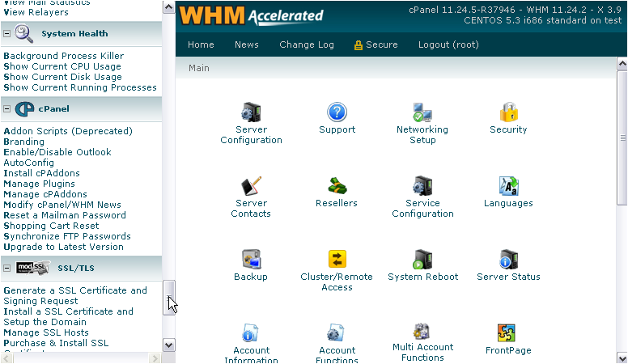
Task: Open the Server Status icon
Action: [x=508, y=260]
